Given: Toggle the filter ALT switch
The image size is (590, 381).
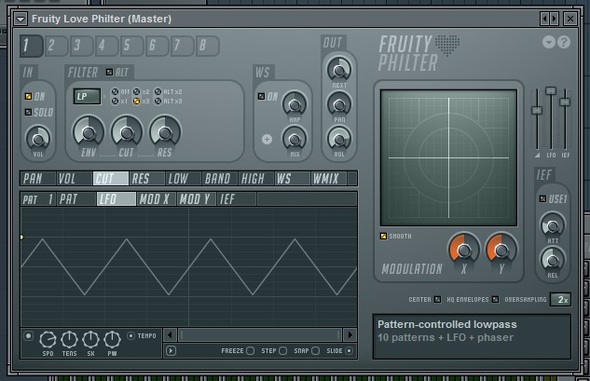Looking at the screenshot, I should (x=109, y=72).
